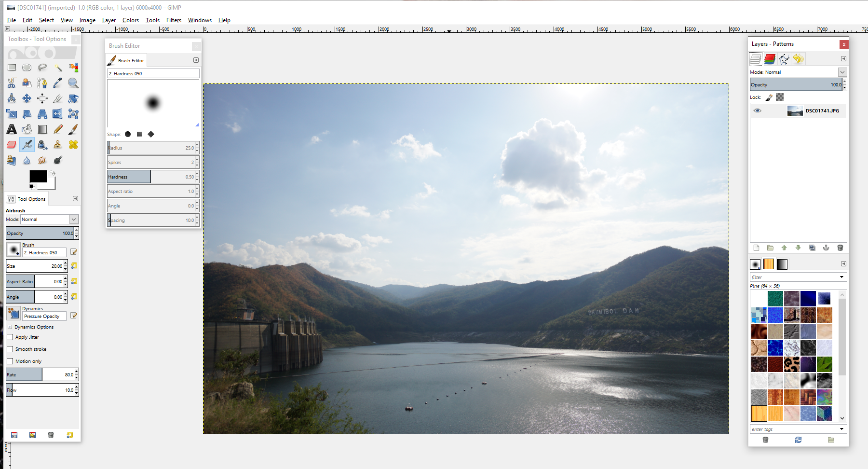Viewport: 868px width, 469px height.
Task: Hide the DSC01741.JPG layer with eye icon
Action: tap(758, 110)
